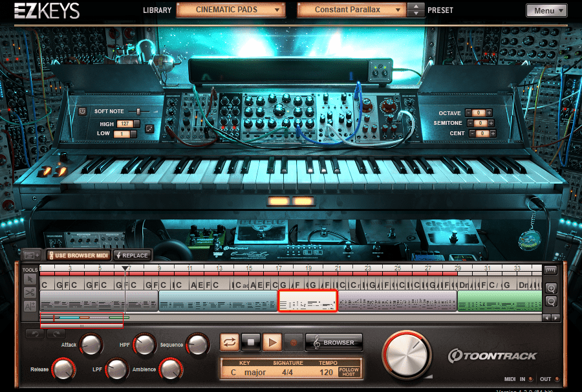Image resolution: width=582 pixels, height=392 pixels.
Task: Click the Release knob
Action: [x=63, y=369]
